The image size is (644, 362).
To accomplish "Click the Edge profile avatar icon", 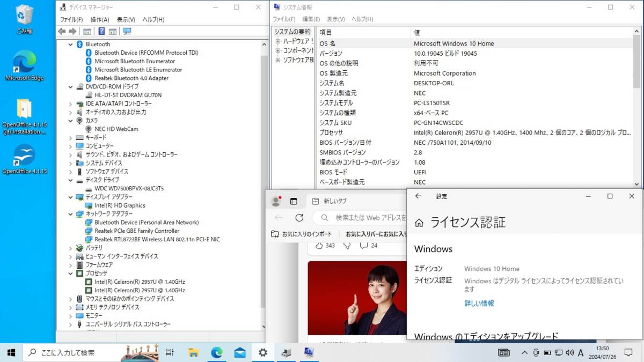I will point(276,201).
